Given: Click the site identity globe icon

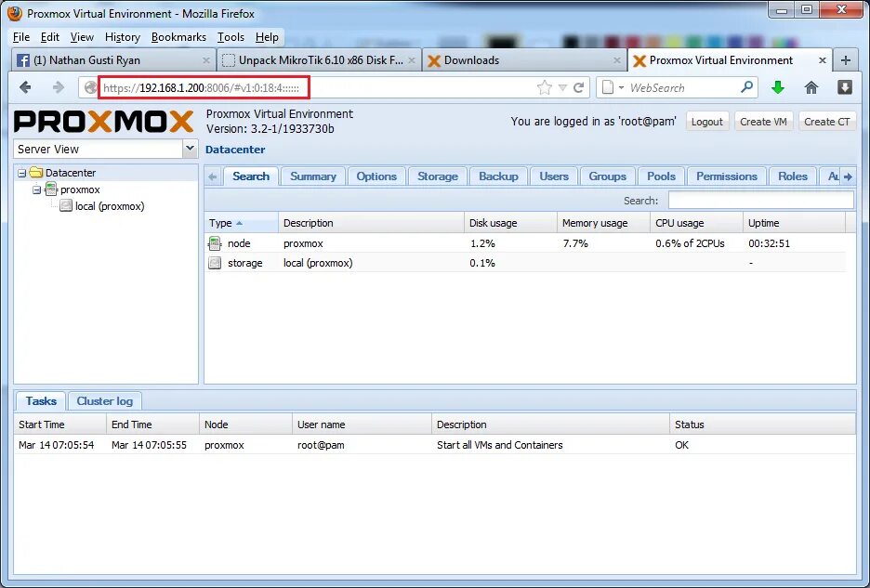Looking at the screenshot, I should (90, 87).
